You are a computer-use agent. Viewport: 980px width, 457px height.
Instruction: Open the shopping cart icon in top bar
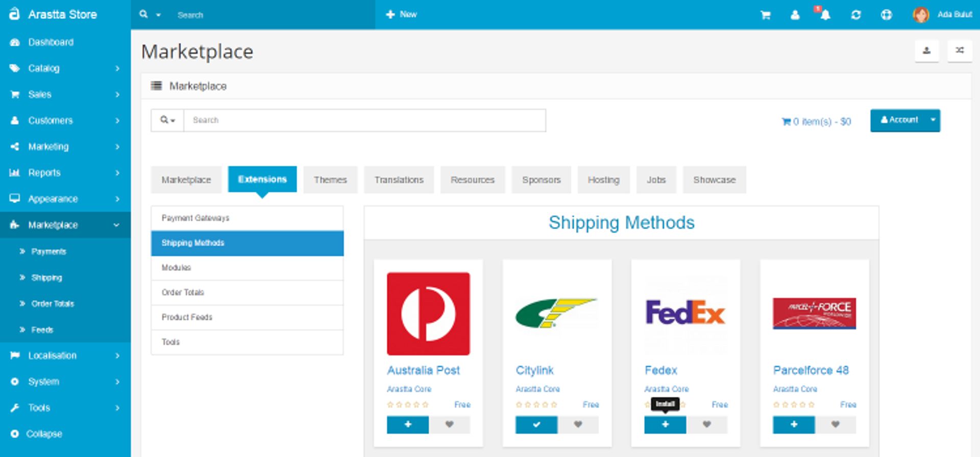click(765, 15)
